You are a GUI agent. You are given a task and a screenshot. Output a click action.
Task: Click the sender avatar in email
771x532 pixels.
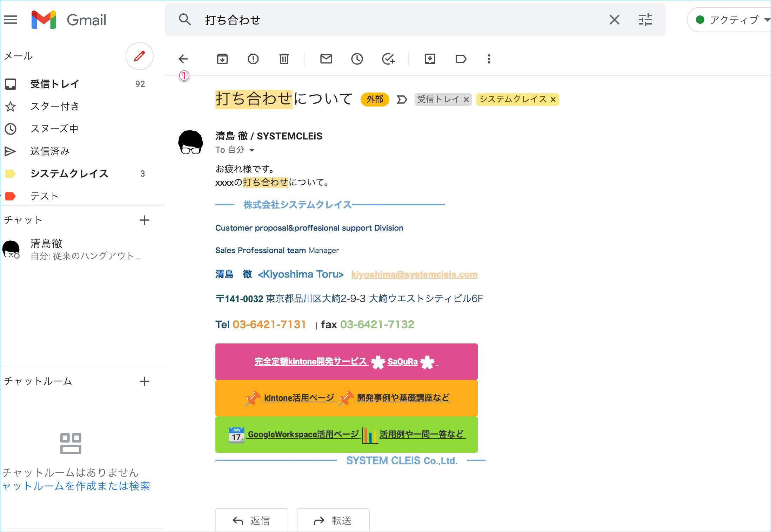190,142
